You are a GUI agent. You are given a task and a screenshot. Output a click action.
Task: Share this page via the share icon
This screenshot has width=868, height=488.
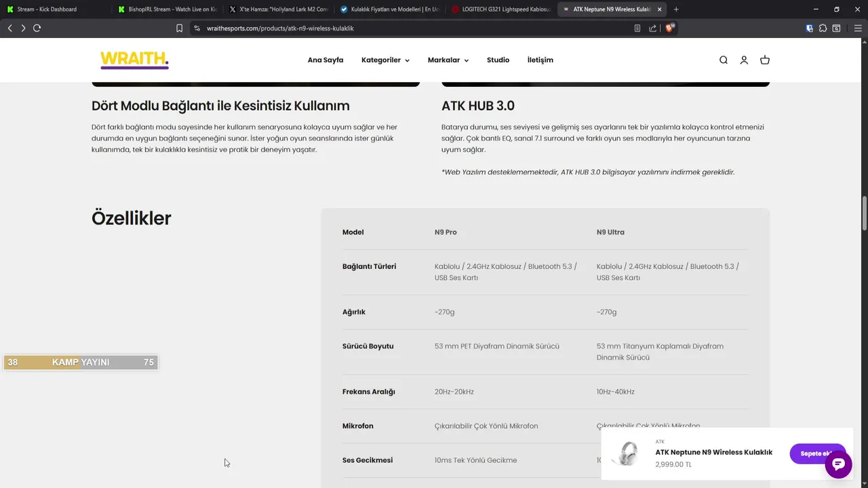click(652, 28)
